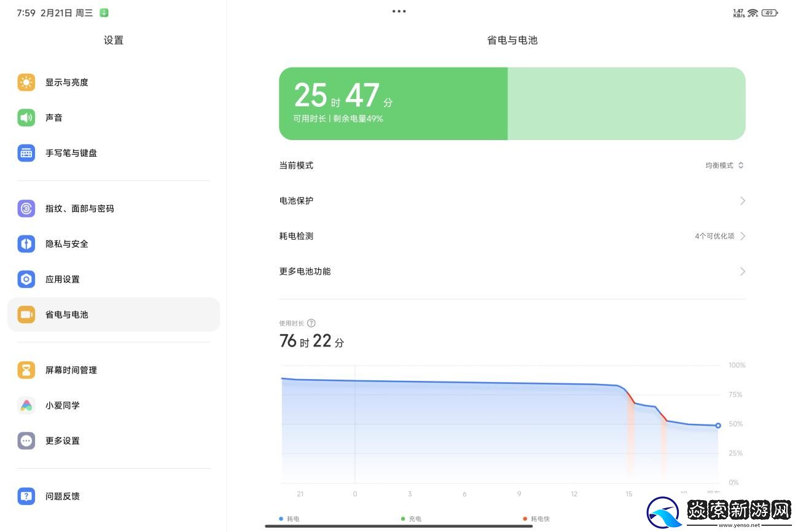Tap the usage duration help question mark icon
798x532 pixels.
click(x=311, y=323)
